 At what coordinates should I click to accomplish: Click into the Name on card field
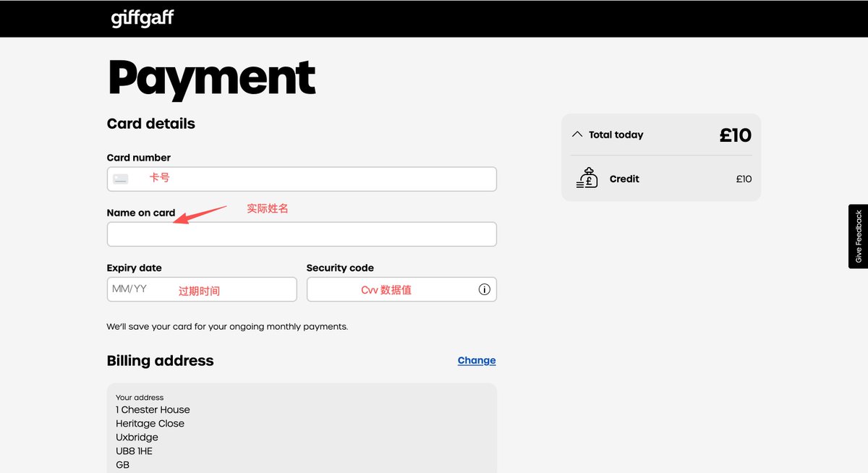click(301, 234)
